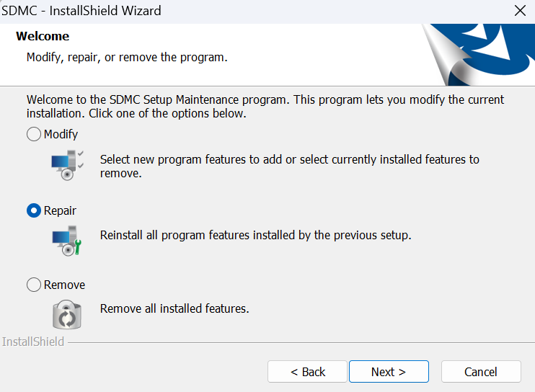
Task: Click the Repair computer-with-green-wrench icon
Action: tap(67, 240)
